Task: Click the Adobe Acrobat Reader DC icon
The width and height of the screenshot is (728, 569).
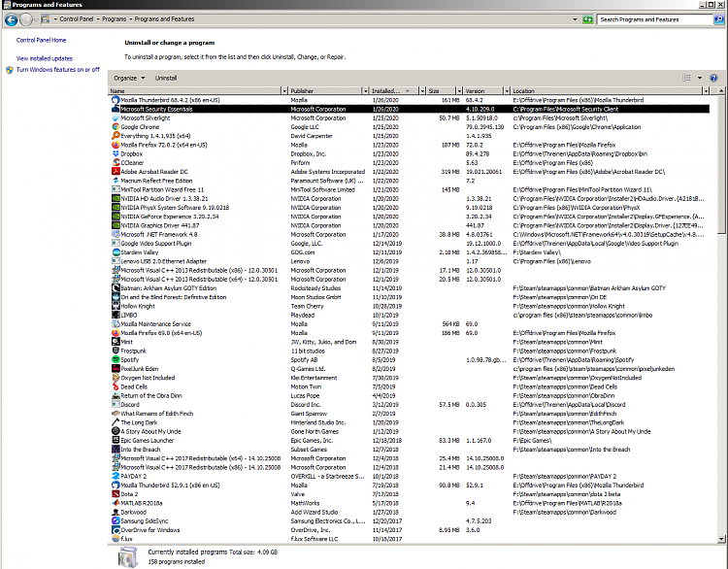Action: pyautogui.click(x=116, y=172)
